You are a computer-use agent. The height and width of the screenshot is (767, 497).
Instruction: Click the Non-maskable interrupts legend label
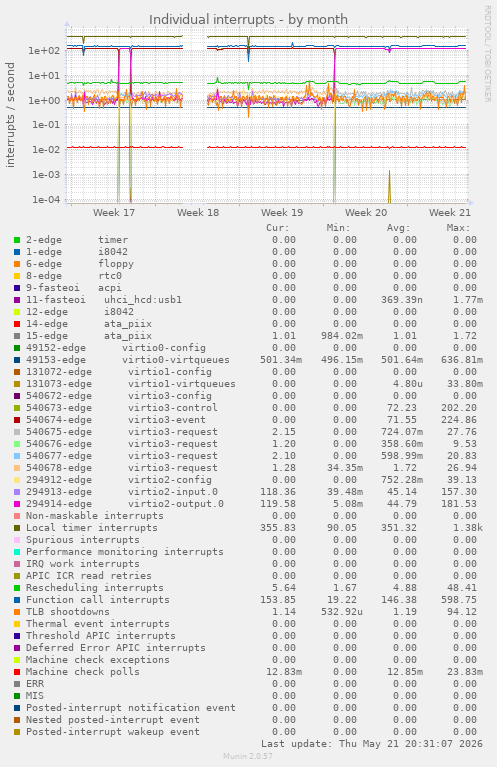(95, 516)
